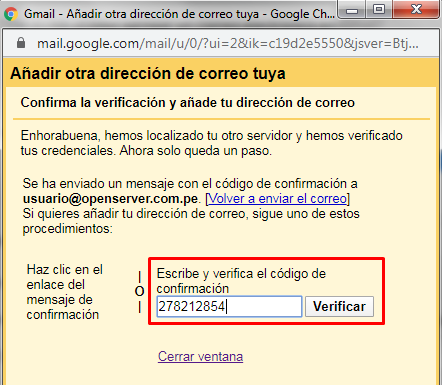
Task: Click the subtitle Confirma la verificación y añade
Action: click(188, 102)
